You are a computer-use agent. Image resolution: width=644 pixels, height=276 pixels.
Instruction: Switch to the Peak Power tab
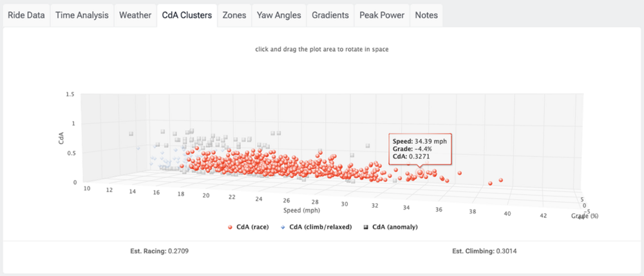point(381,15)
